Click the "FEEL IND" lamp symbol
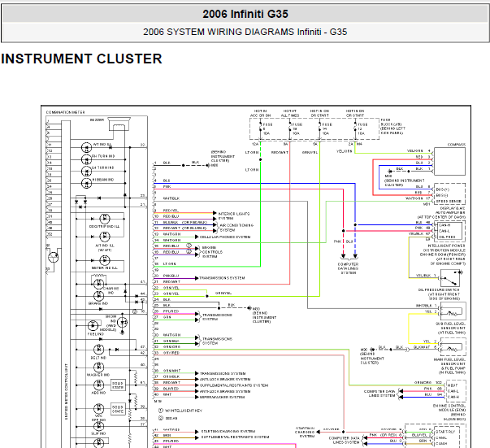 93,325
